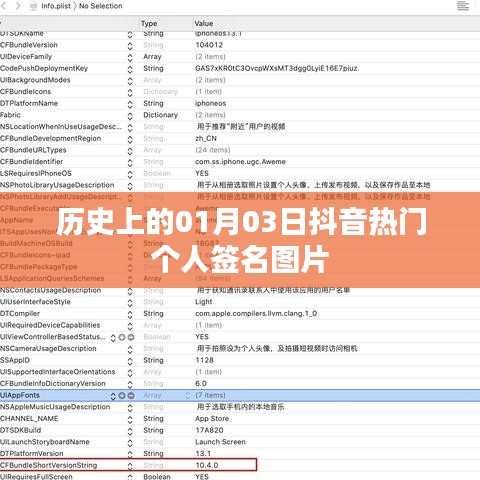The height and width of the screenshot is (480, 480).
Task: Open key stepper for UIViewControllerBasedStatus row
Action: click(x=113, y=338)
